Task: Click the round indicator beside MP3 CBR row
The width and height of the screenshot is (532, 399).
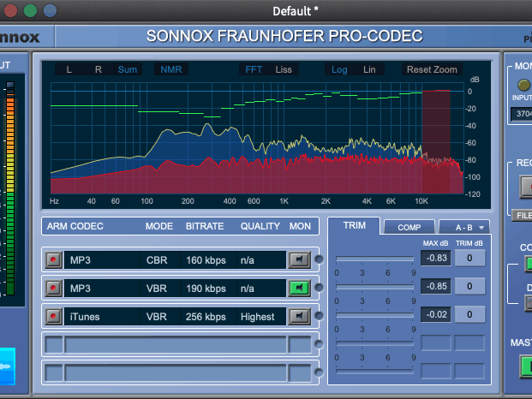Action: click(319, 259)
